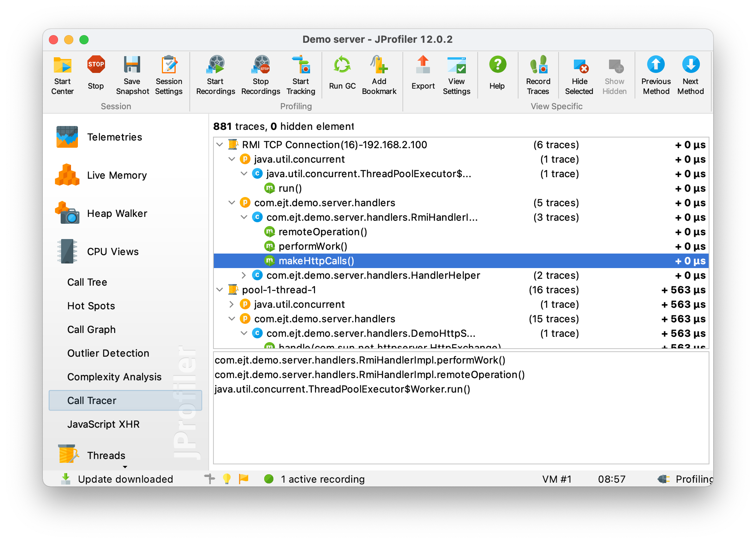Select the Telemetries section in the sidebar
The height and width of the screenshot is (543, 756).
114,137
